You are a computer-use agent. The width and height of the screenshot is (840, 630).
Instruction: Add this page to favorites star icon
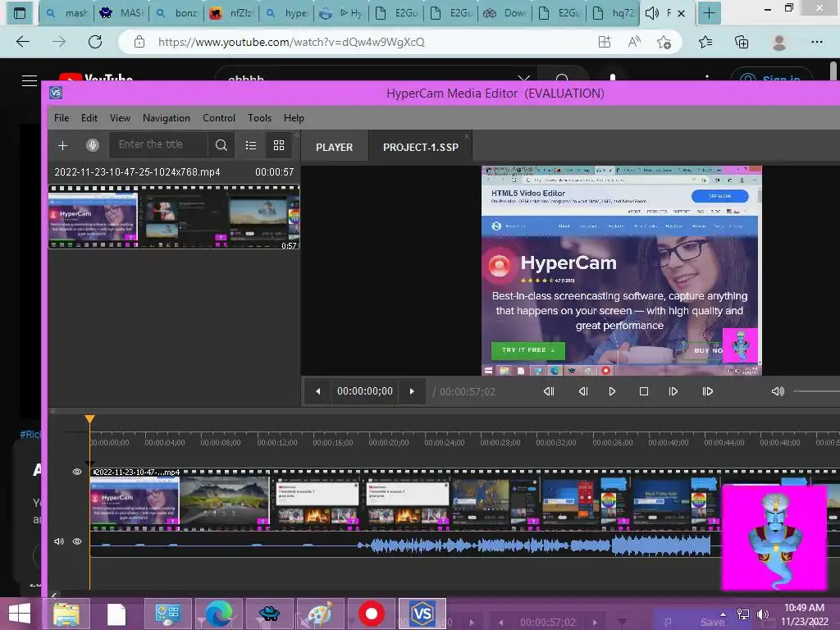[x=664, y=42]
